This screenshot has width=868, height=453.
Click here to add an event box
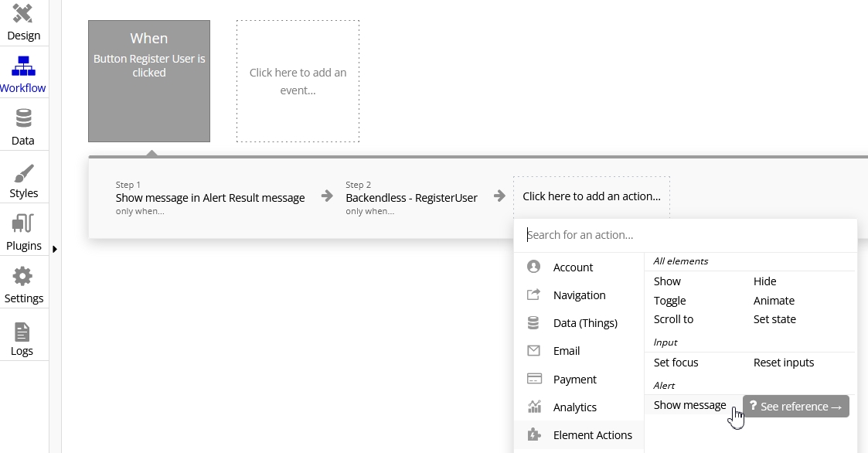[298, 81]
